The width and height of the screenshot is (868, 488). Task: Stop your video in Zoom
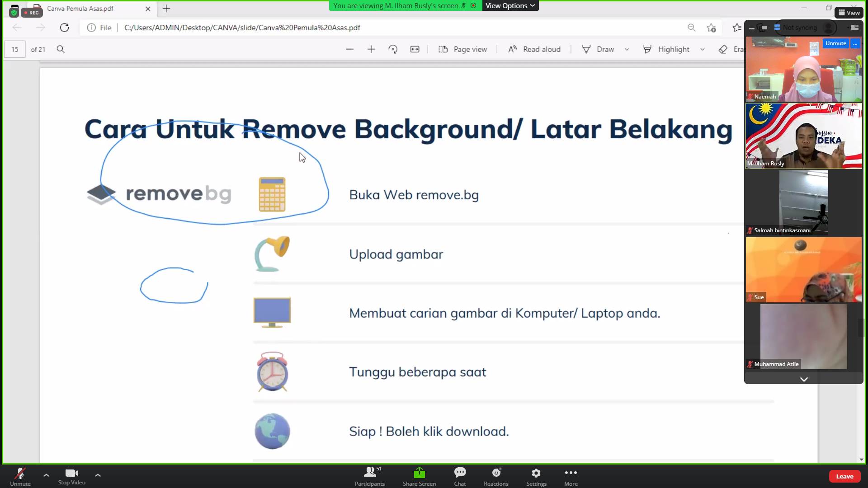[71, 476]
